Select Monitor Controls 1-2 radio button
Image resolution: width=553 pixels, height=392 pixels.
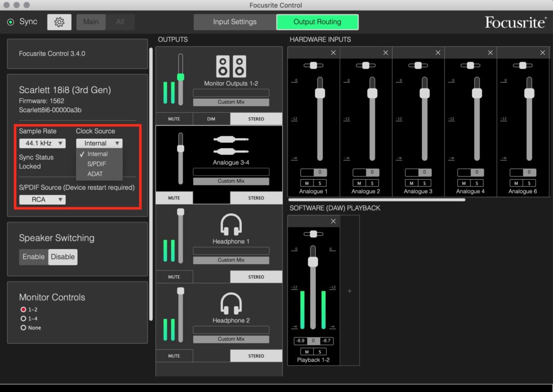[x=23, y=309]
